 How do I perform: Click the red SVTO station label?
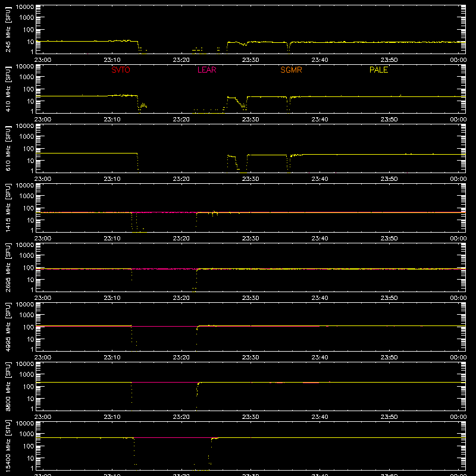(x=121, y=70)
